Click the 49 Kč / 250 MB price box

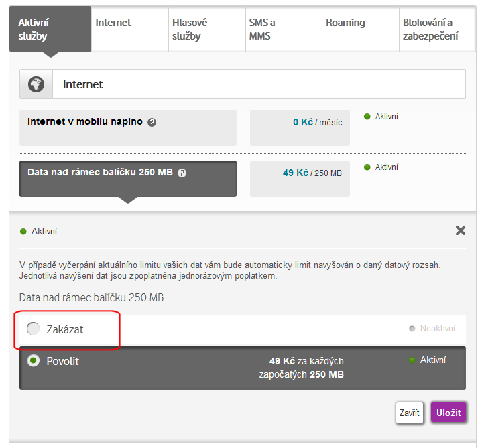300,178
